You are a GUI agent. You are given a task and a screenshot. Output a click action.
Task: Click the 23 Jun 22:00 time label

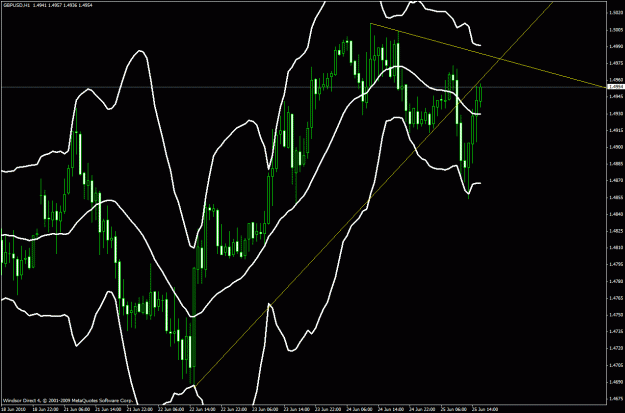(x=327, y=409)
